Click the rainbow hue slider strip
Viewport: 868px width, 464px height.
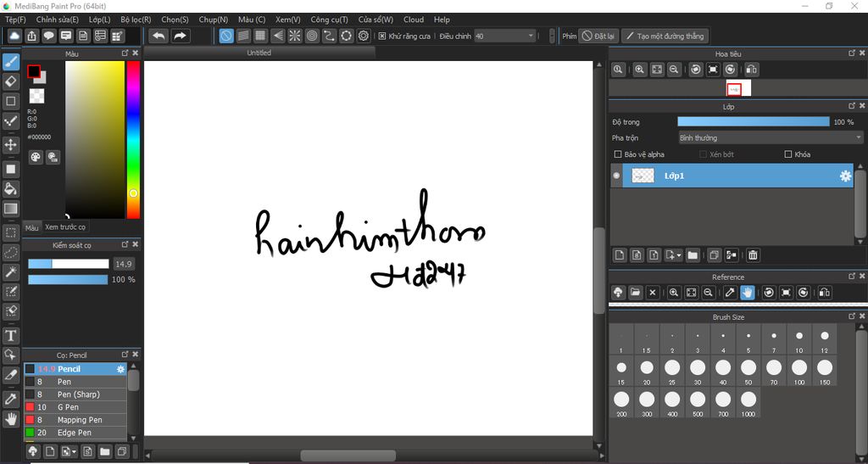pyautogui.click(x=133, y=139)
